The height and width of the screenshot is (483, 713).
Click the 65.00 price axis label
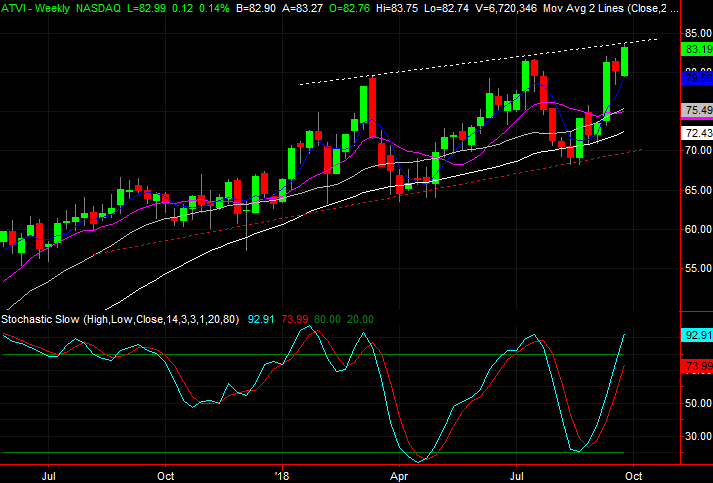698,190
